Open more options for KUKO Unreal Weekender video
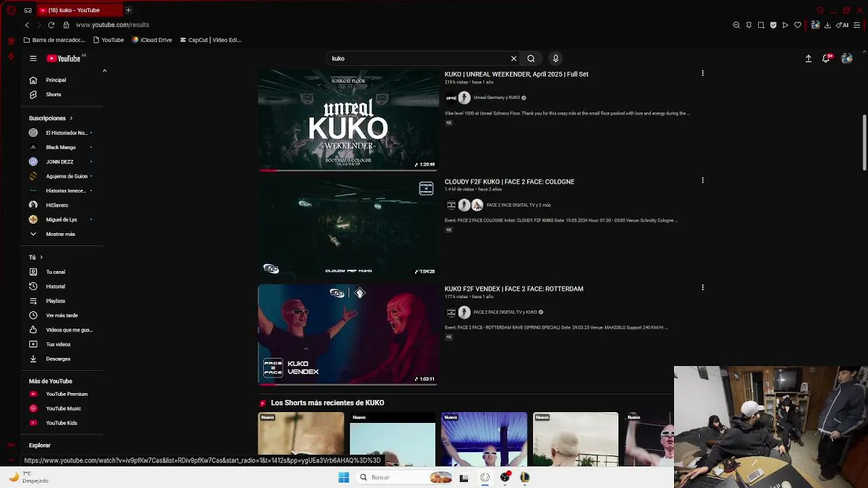The height and width of the screenshot is (488, 868). pyautogui.click(x=703, y=73)
